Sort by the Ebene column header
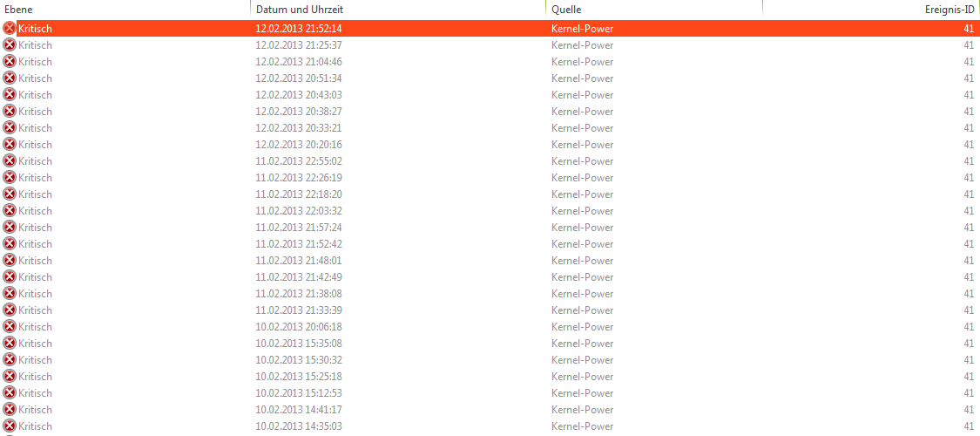This screenshot has width=980, height=436. (x=125, y=10)
